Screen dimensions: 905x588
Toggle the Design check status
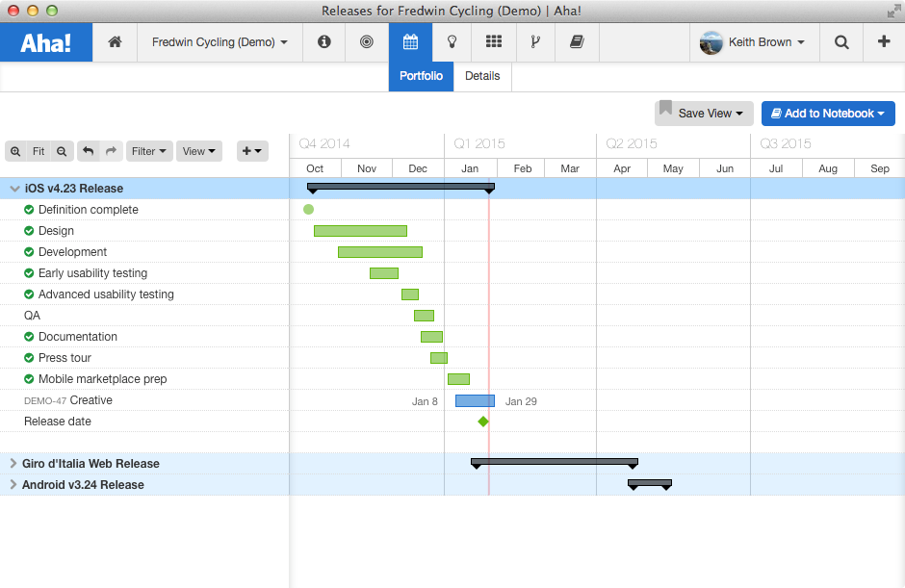click(x=29, y=231)
